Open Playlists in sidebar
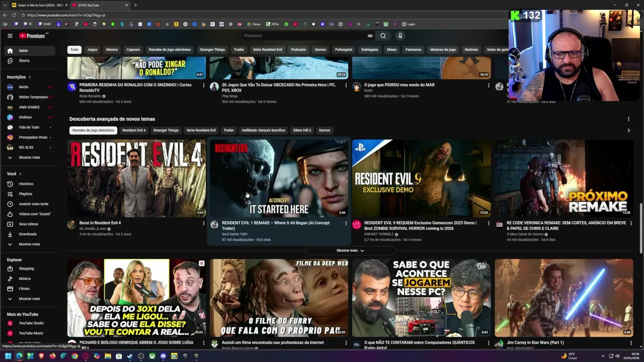644x362 pixels. point(30,194)
